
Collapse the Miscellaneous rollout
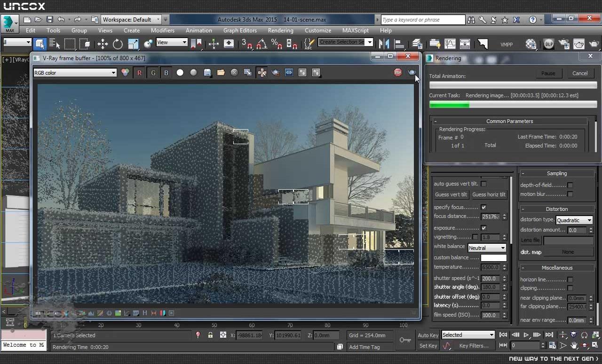(x=556, y=268)
